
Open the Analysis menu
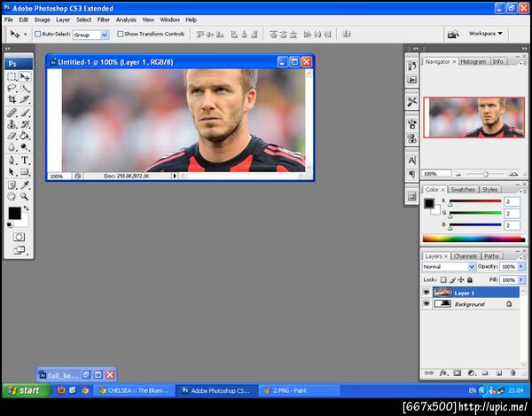(x=126, y=20)
